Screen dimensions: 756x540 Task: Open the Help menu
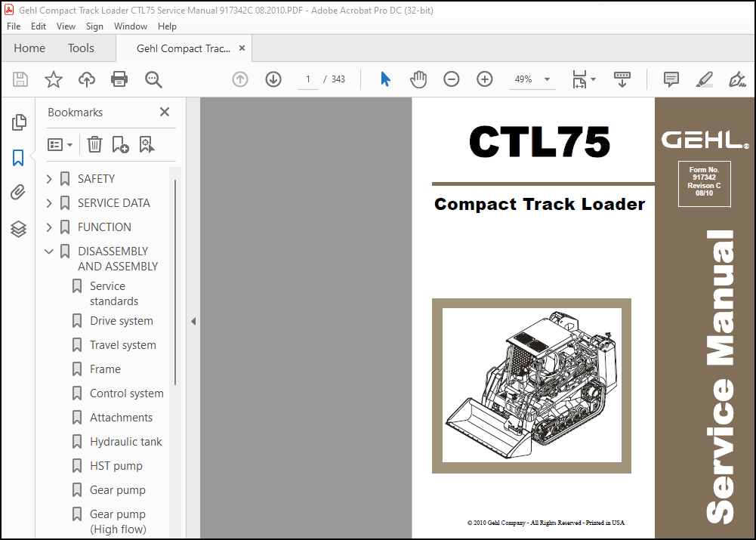(x=167, y=26)
